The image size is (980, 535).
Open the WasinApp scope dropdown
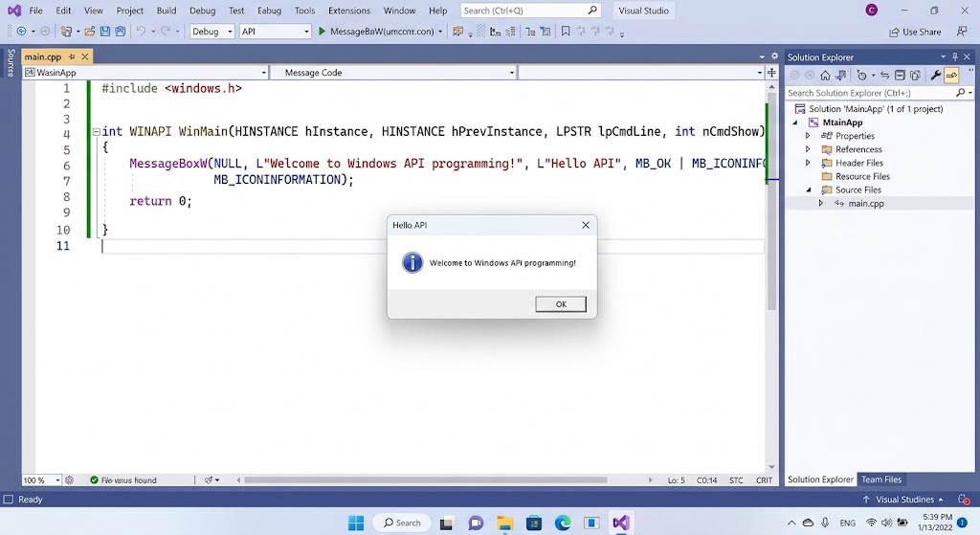click(145, 73)
